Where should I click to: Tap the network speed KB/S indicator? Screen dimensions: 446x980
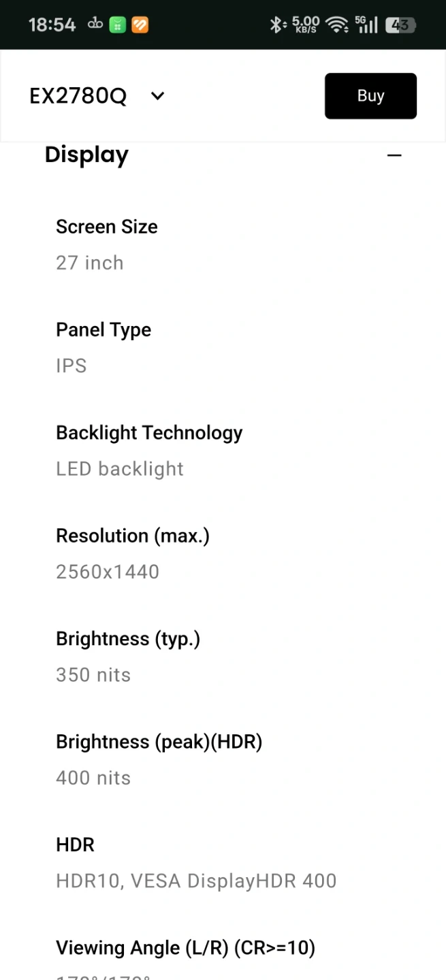pyautogui.click(x=306, y=25)
